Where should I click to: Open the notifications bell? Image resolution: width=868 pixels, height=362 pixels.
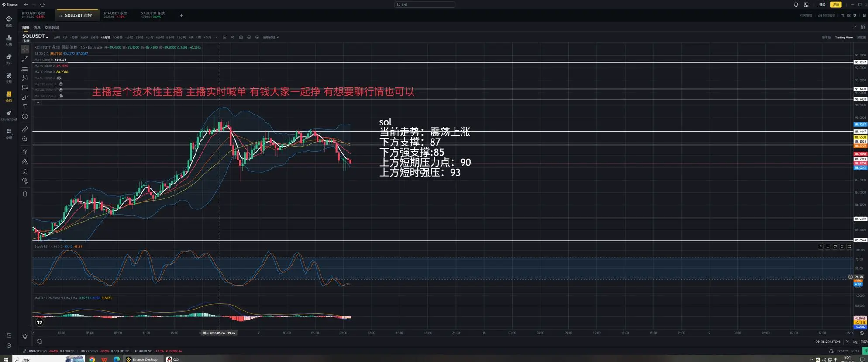[796, 5]
